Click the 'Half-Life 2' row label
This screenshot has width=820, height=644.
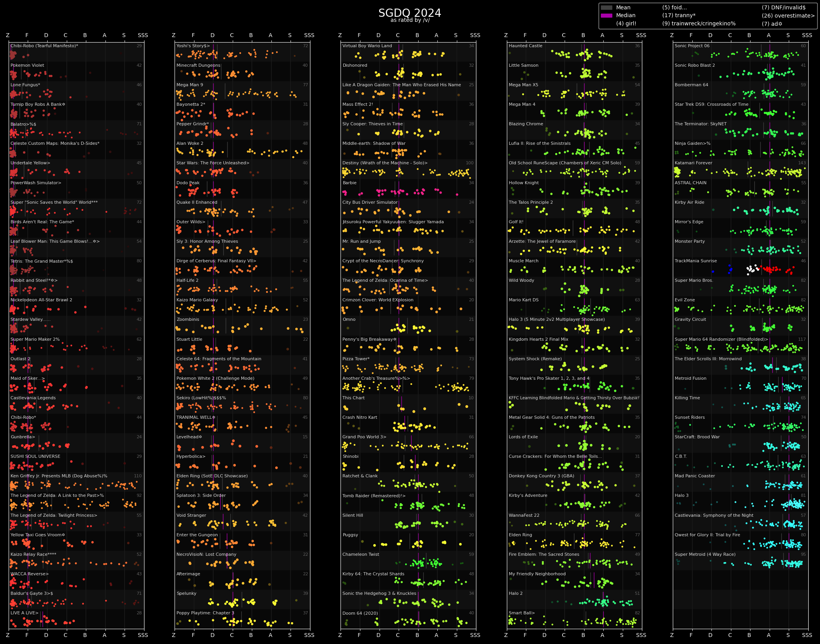coord(187,280)
